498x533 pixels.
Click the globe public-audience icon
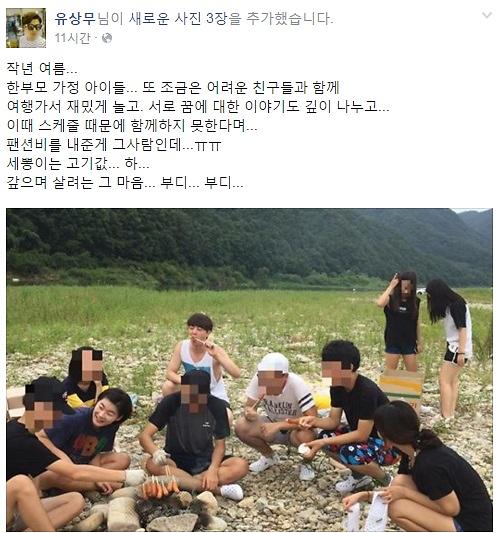coord(107,38)
